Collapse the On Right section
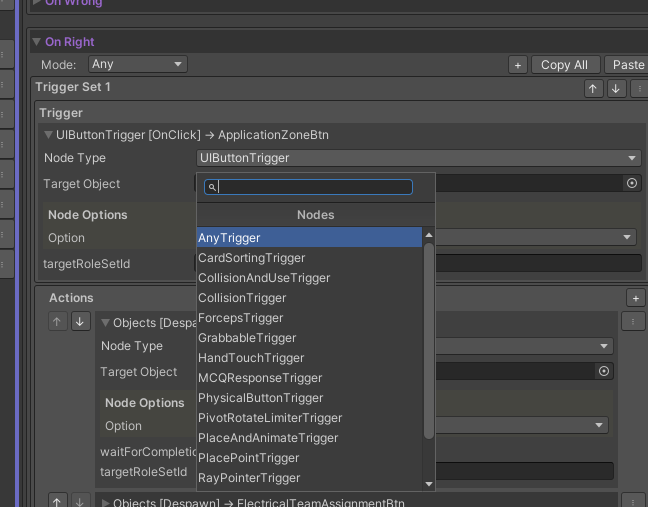The width and height of the screenshot is (648, 507). [37, 42]
